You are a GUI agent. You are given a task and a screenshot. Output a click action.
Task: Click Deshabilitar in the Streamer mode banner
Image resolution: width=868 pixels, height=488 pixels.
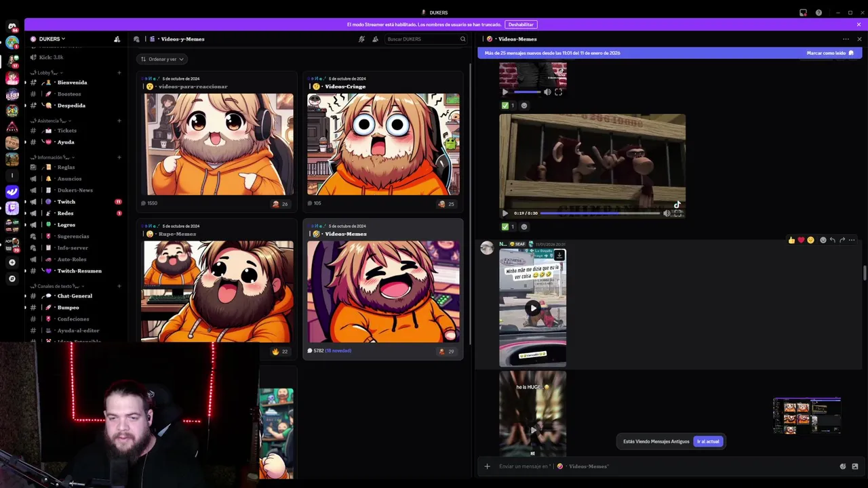(x=521, y=24)
